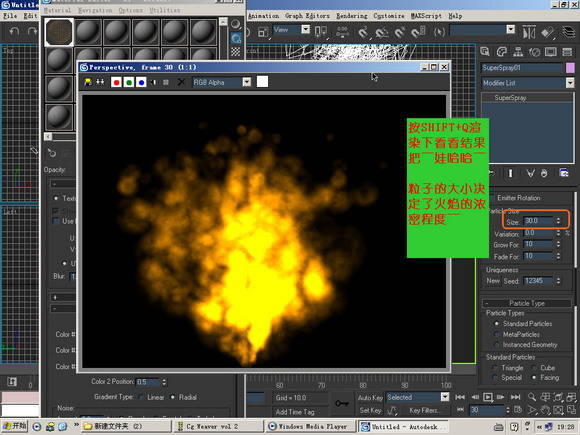This screenshot has height=435, width=580.
Task: Enable the red channel in render window
Action: [x=117, y=82]
